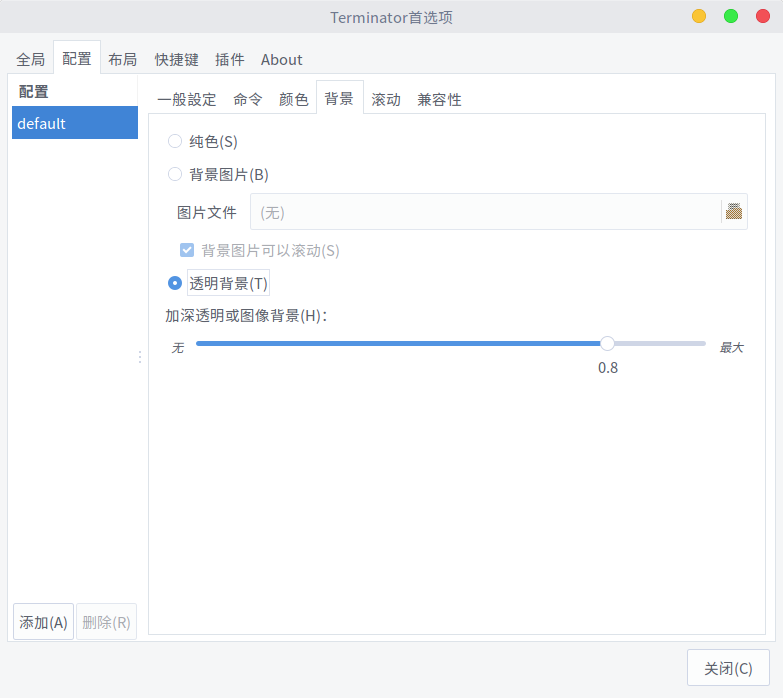
Task: Select the 透明背景(T) transparent background option
Action: (175, 283)
